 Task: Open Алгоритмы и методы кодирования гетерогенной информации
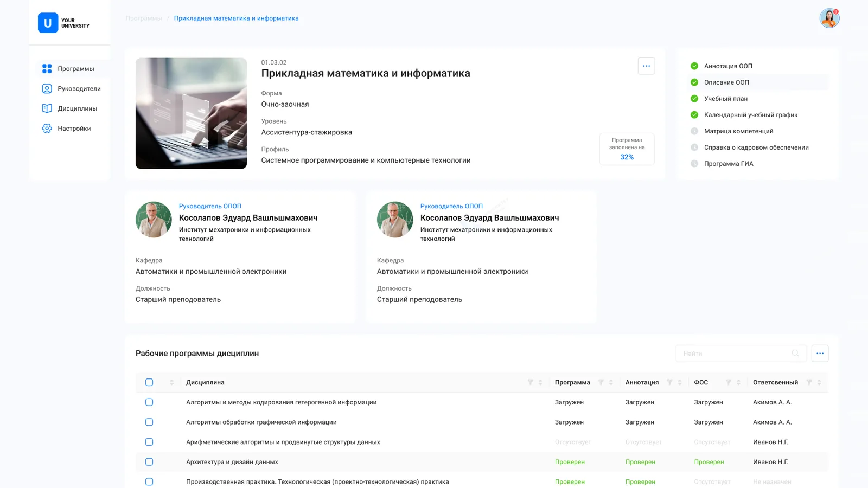click(281, 402)
